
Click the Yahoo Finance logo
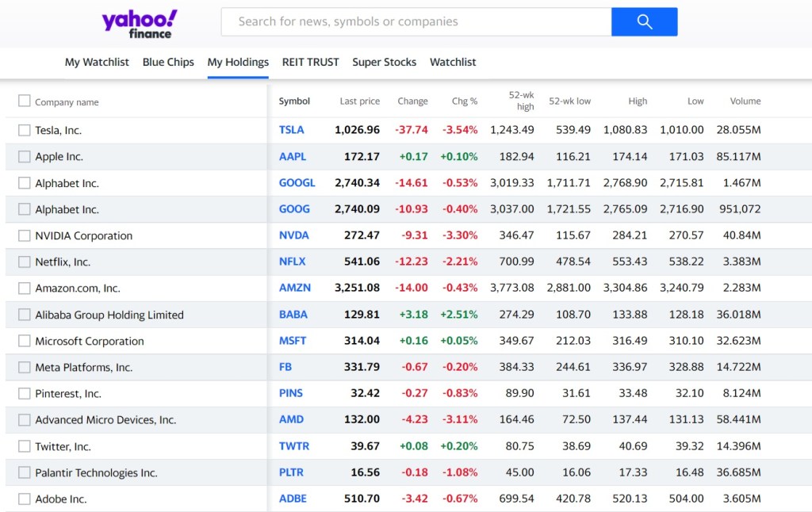pos(140,23)
